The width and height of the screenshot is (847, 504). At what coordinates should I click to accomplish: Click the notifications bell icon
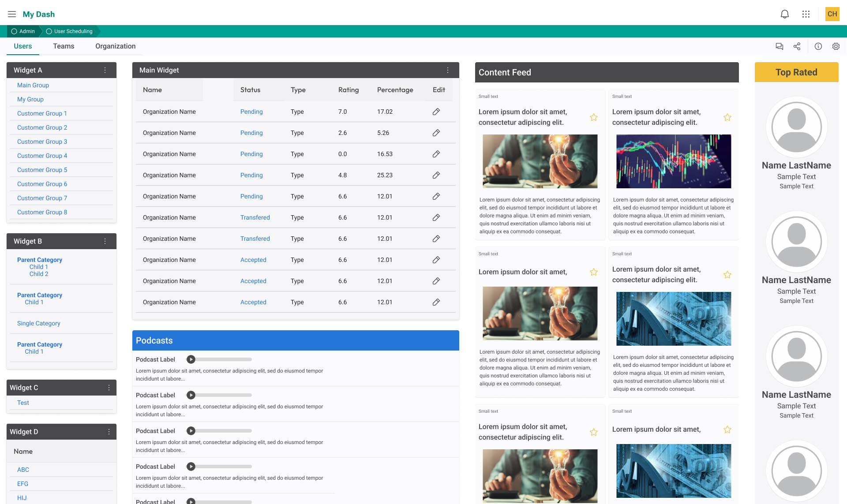point(784,14)
